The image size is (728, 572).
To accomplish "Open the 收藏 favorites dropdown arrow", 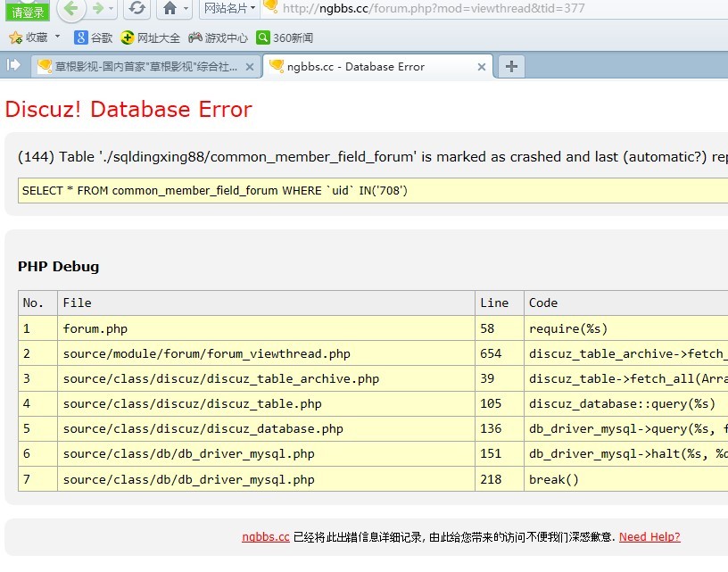I will tap(58, 37).
